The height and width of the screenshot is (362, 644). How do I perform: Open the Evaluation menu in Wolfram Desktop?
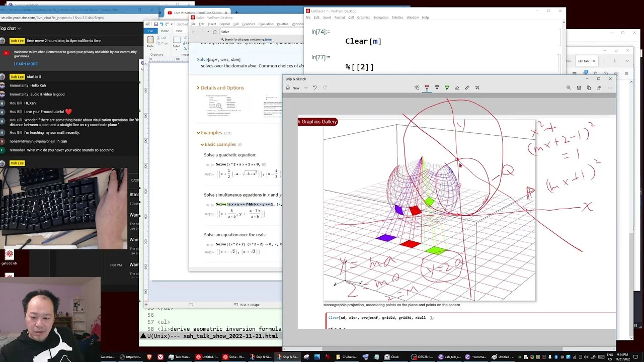point(381,18)
